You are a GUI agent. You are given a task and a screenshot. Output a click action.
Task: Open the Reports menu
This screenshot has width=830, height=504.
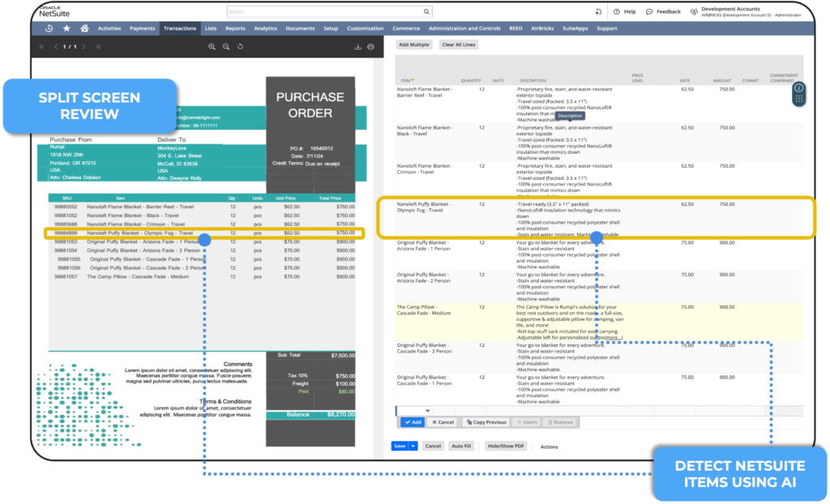tap(235, 28)
